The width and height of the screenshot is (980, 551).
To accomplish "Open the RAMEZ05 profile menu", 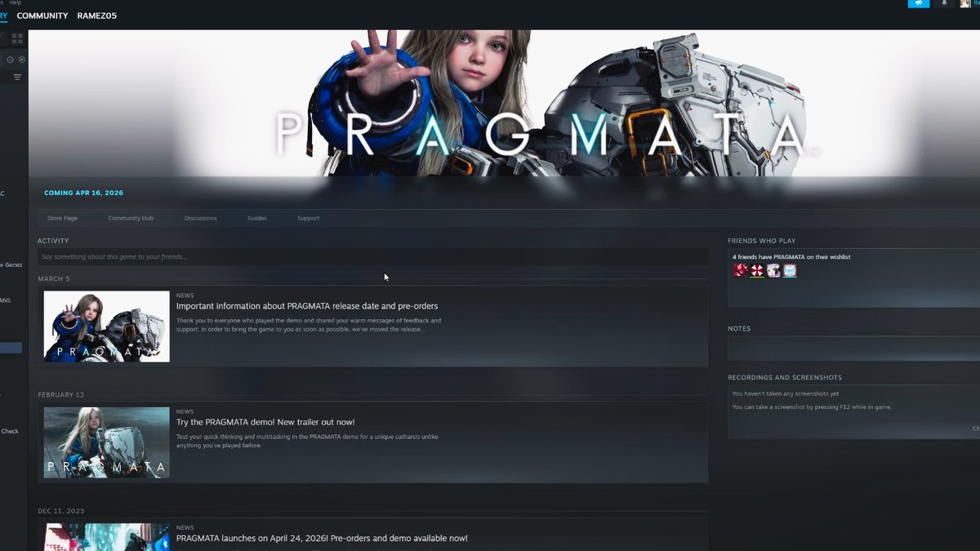I will coord(97,16).
